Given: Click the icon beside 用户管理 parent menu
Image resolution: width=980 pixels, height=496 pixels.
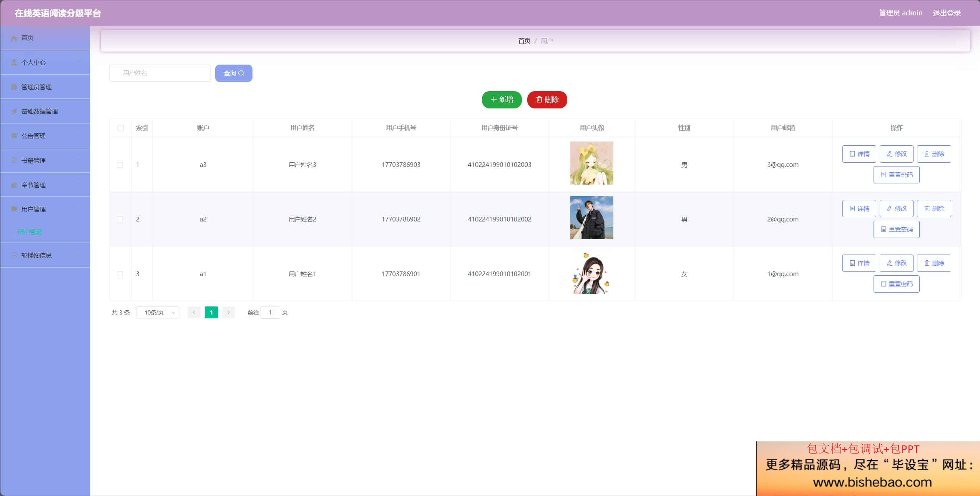Looking at the screenshot, I should tap(14, 209).
